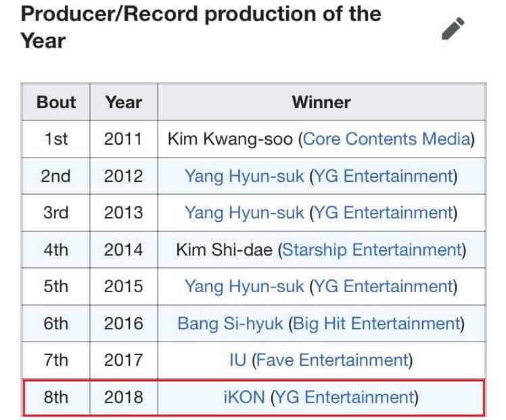Click YG Entertainment in the 2018 row
Screen dimensions: 506x420
click(342, 396)
